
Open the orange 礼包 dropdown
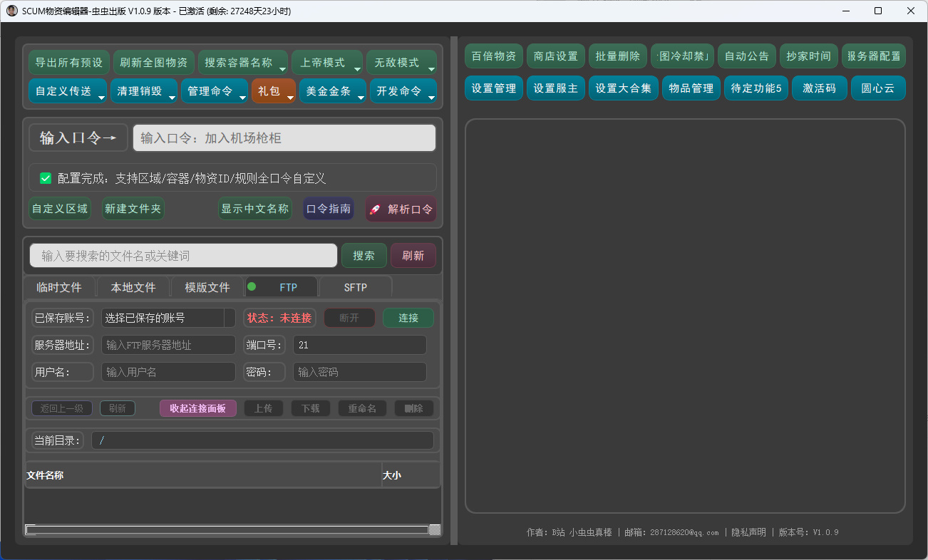pos(273,91)
